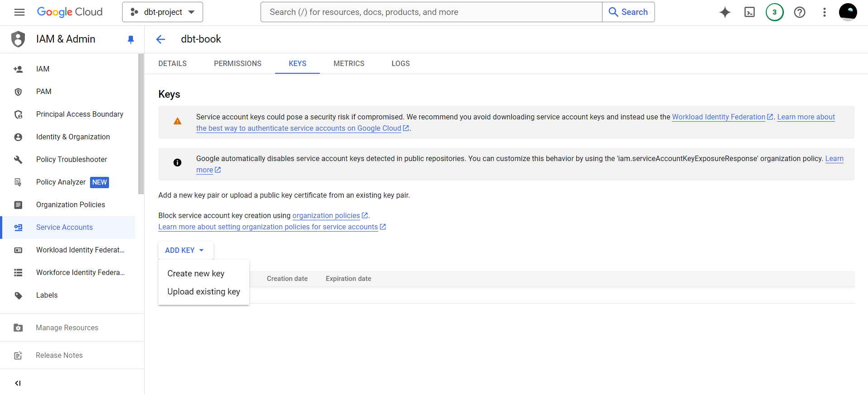Click the Organization Policies list icon

point(18,205)
